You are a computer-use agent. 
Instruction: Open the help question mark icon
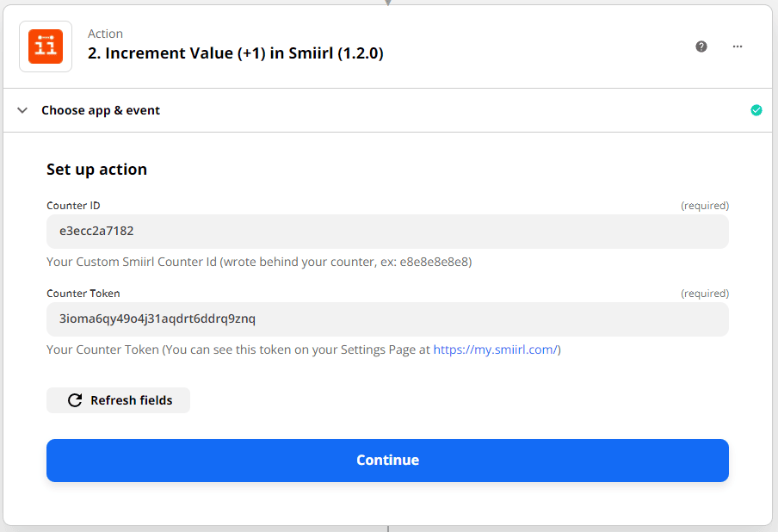click(701, 46)
